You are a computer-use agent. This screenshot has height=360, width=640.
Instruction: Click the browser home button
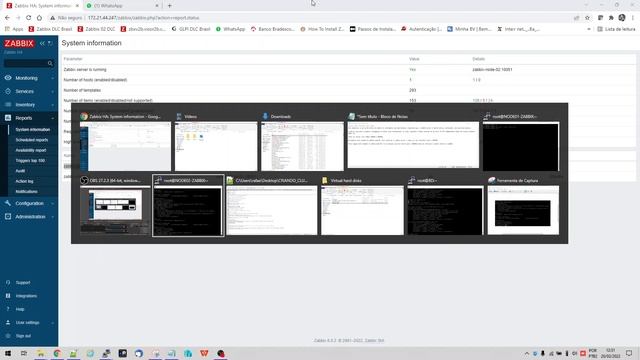(x=39, y=18)
